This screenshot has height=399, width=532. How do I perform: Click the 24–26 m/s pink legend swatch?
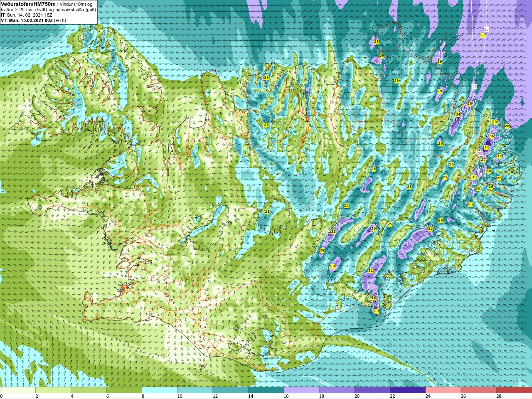point(443,390)
